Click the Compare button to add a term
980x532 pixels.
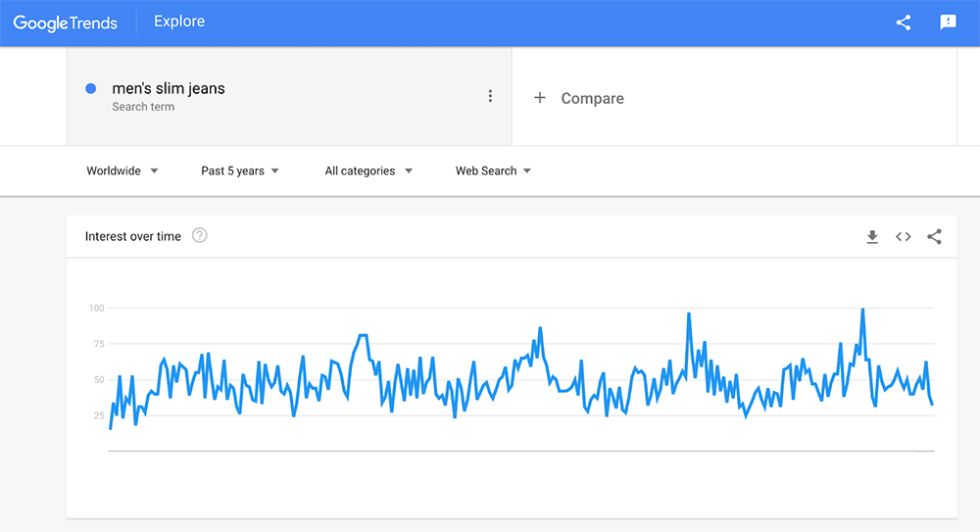tap(592, 98)
